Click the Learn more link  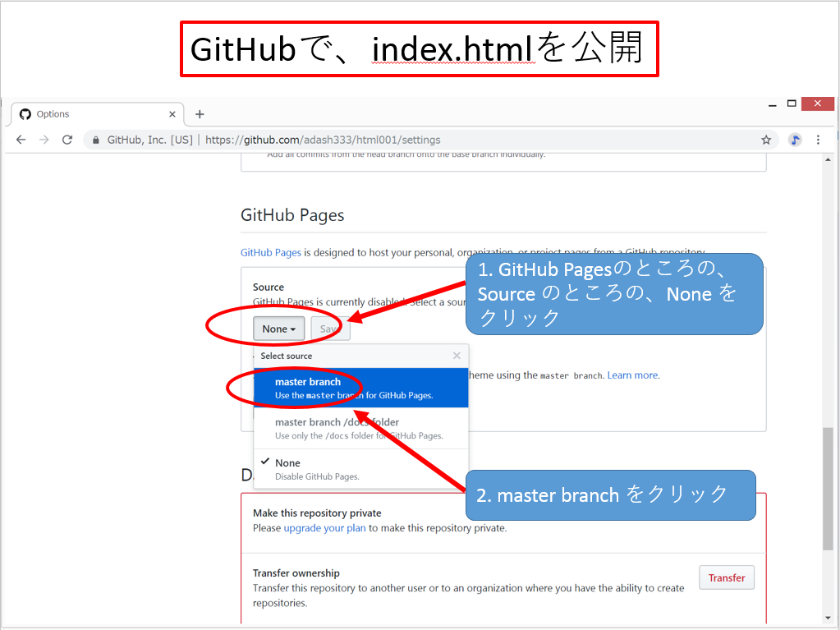pyautogui.click(x=632, y=375)
